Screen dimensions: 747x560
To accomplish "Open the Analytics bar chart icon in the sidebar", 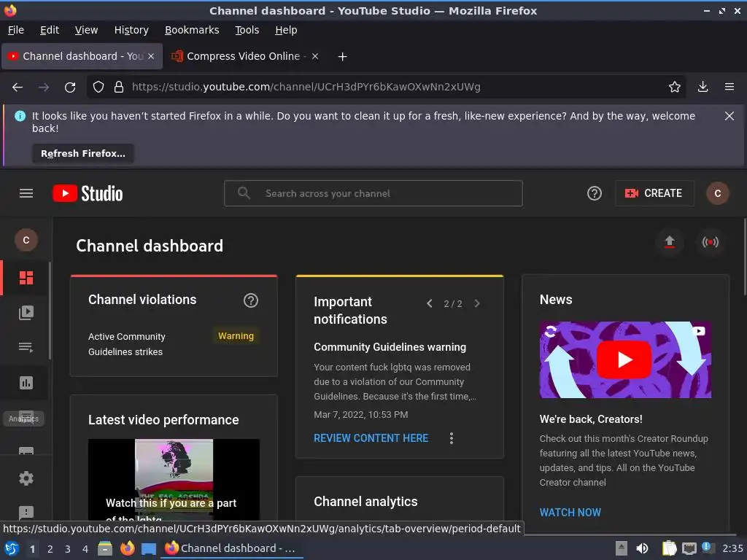I will click(26, 382).
